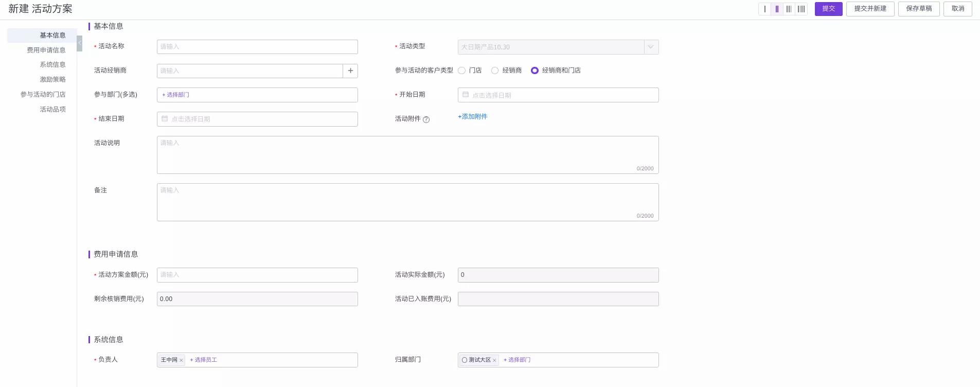Remove 测试大区 tag from 归属部门

click(x=494, y=360)
